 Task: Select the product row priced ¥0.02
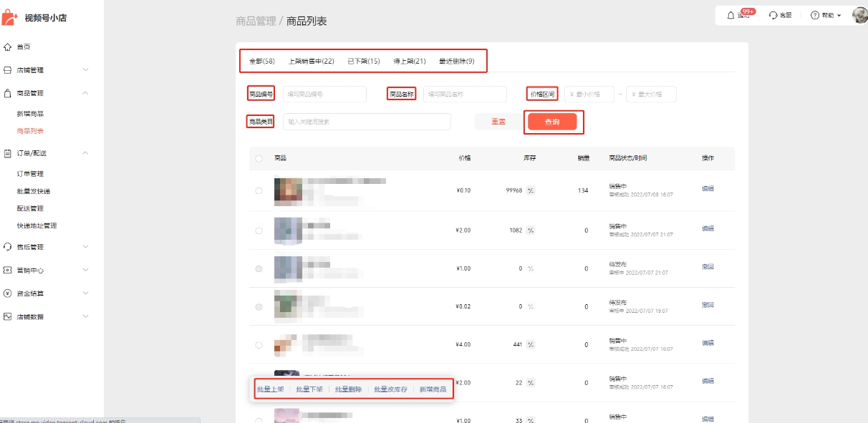[x=259, y=306]
